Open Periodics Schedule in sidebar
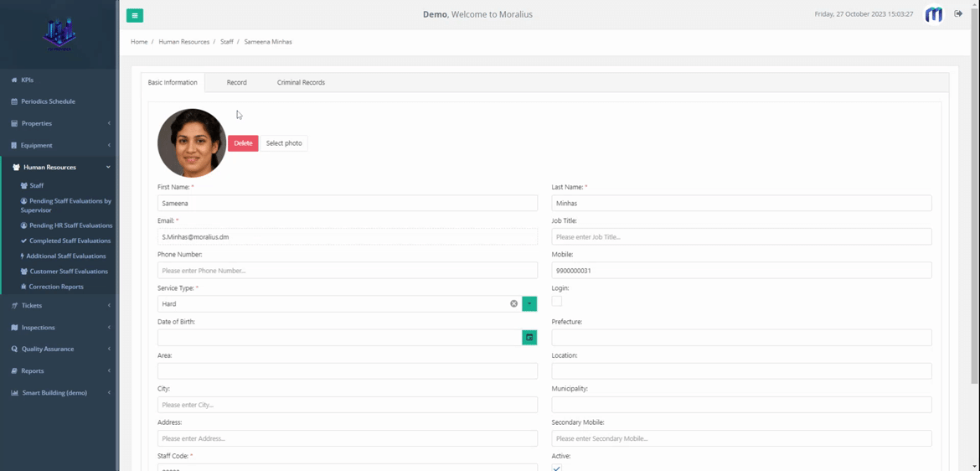Image resolution: width=980 pixels, height=471 pixels. click(x=48, y=101)
